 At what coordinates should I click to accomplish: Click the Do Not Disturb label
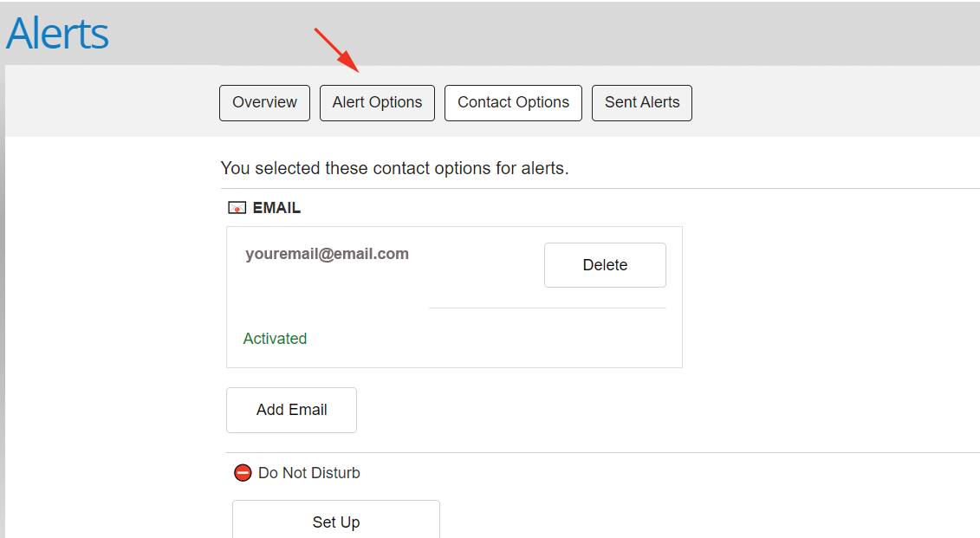pos(308,473)
